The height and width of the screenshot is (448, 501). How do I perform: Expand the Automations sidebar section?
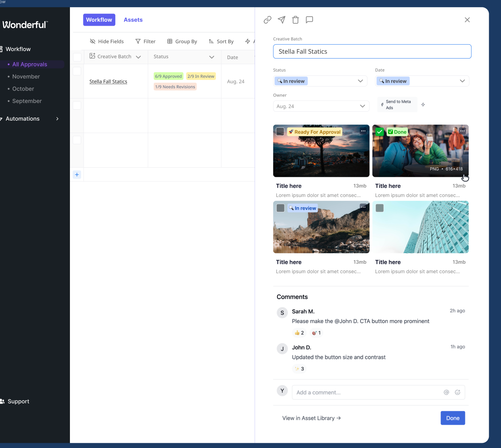point(57,119)
